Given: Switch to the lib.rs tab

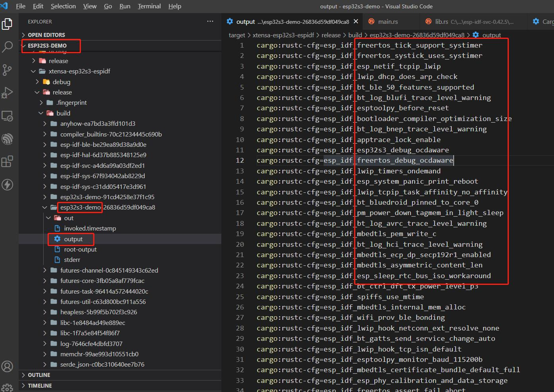Looking at the screenshot, I should (x=441, y=22).
